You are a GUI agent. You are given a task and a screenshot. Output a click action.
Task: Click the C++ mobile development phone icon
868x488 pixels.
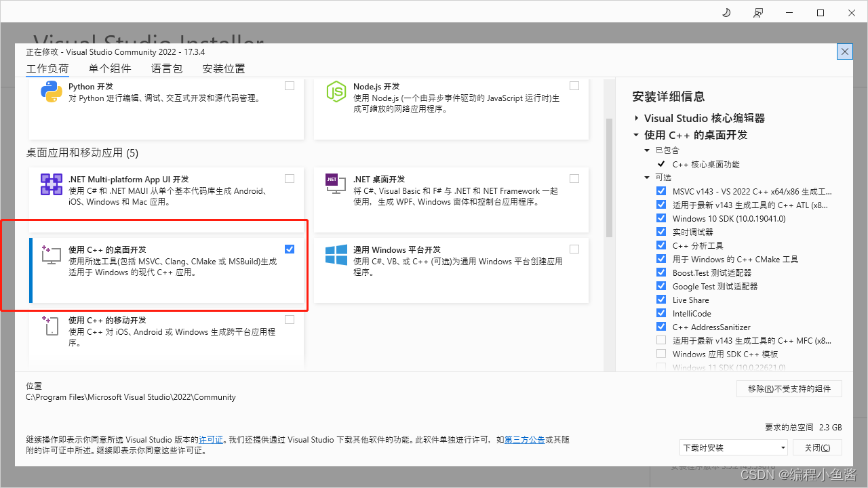[x=52, y=325]
